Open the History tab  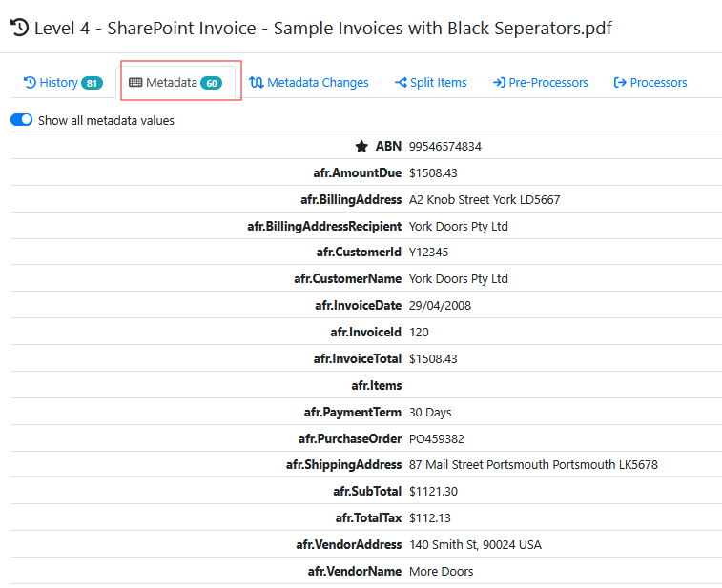coord(58,83)
